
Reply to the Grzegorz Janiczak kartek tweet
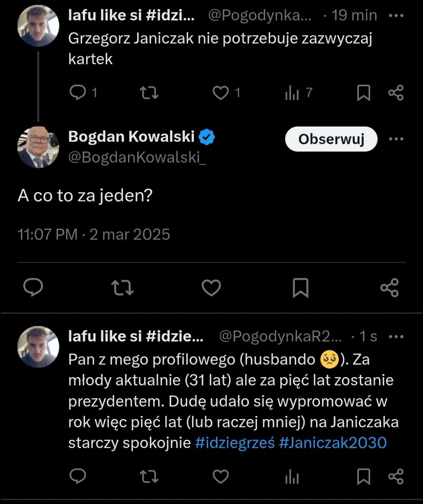(x=78, y=93)
